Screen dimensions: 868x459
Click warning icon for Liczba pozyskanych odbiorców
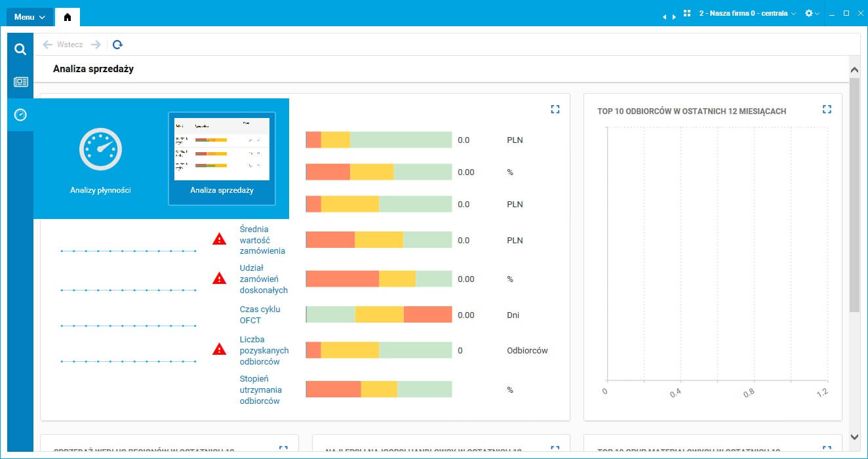219,349
